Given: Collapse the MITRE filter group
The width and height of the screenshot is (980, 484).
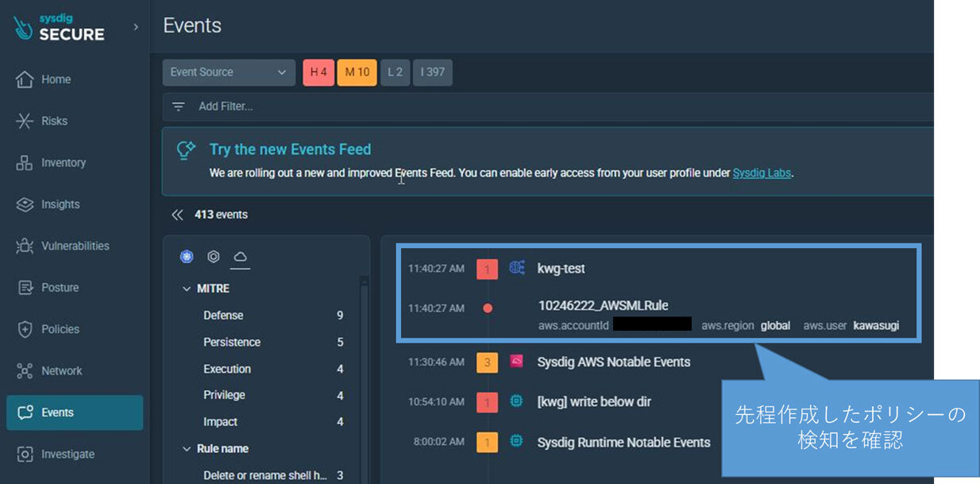Looking at the screenshot, I should [x=187, y=288].
